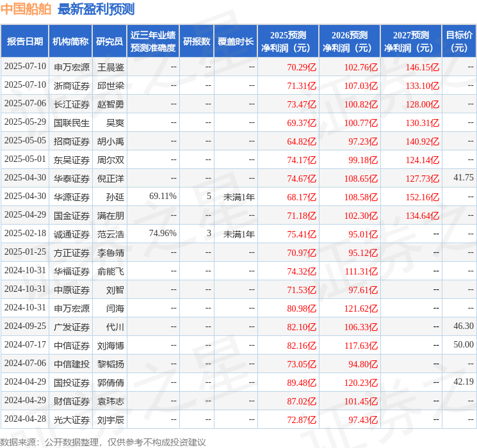Screen dimensions: 477x448
Task: Click the 研报数 column header
Action: click(197, 42)
